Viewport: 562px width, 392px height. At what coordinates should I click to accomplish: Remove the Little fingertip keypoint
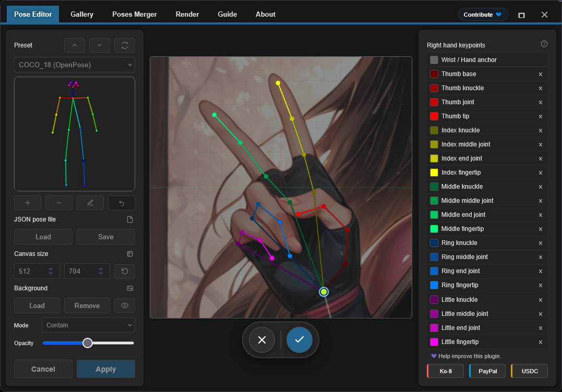point(541,342)
